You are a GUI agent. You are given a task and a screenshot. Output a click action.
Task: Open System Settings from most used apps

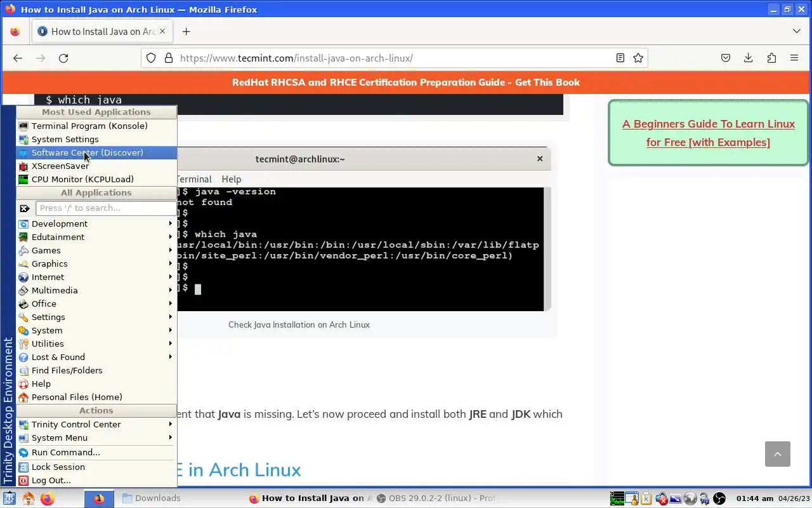coord(96,139)
